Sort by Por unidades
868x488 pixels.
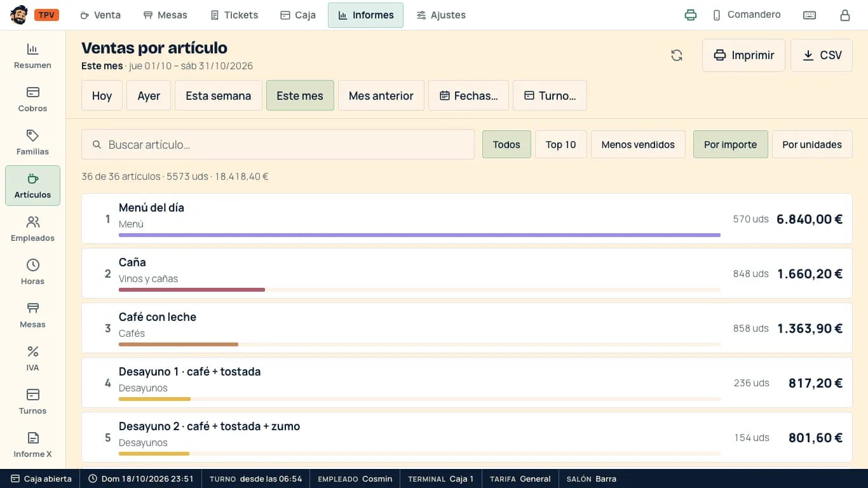[x=812, y=144]
